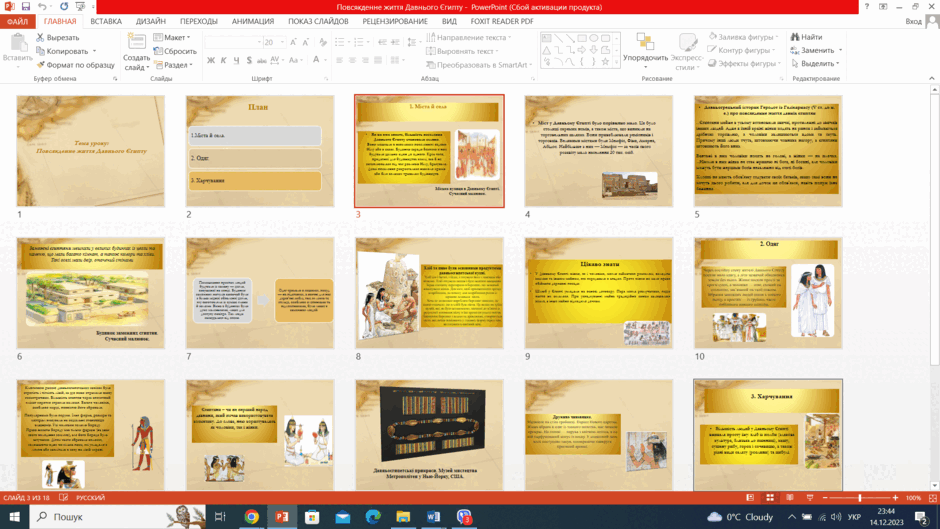Select the triangle shape in shapes gallery
The image size is (940, 529).
[x=547, y=50]
